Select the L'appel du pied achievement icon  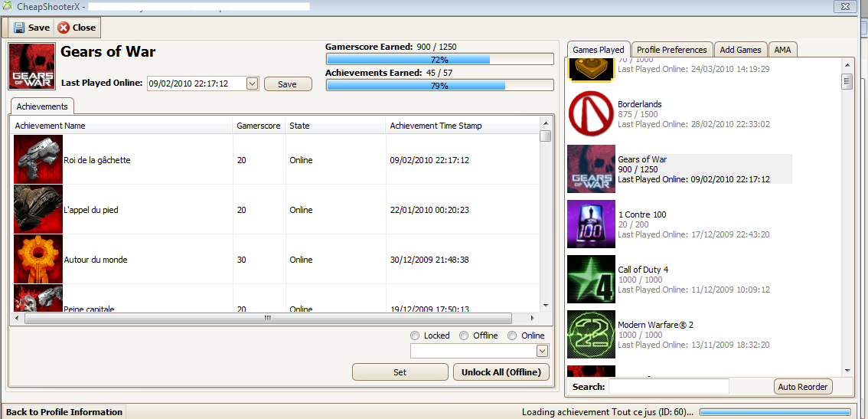tap(38, 210)
